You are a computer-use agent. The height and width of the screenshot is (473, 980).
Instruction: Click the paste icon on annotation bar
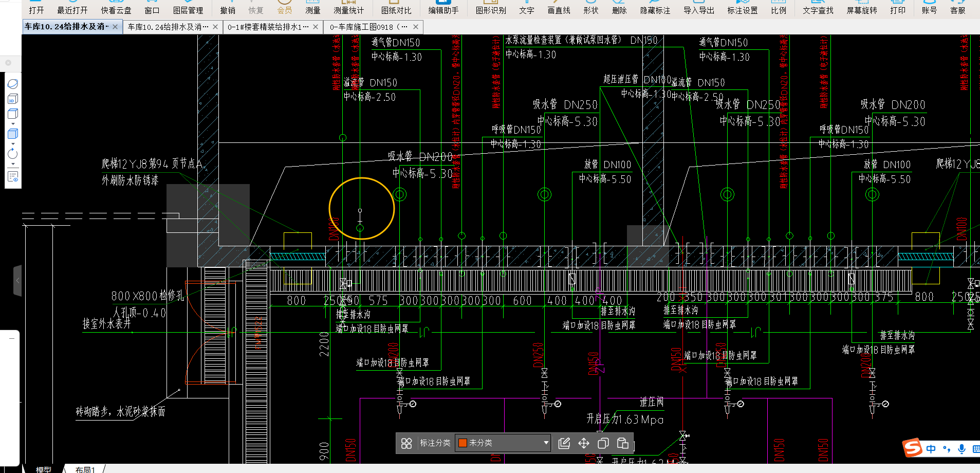point(622,443)
